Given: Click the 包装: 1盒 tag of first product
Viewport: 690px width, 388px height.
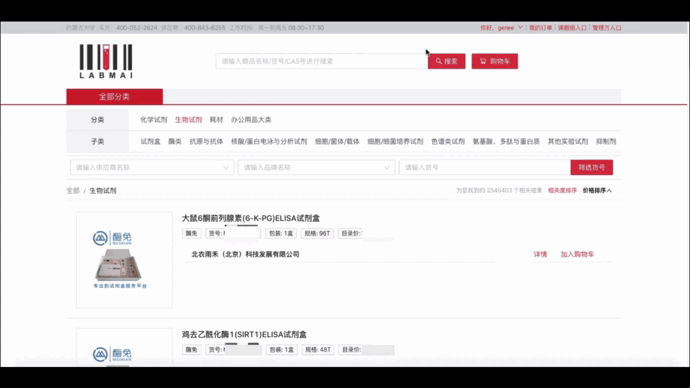Looking at the screenshot, I should click(x=281, y=234).
